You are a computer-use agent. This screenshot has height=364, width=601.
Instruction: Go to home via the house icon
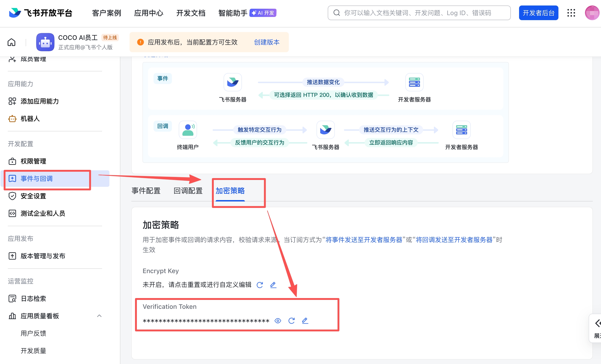[x=11, y=42]
